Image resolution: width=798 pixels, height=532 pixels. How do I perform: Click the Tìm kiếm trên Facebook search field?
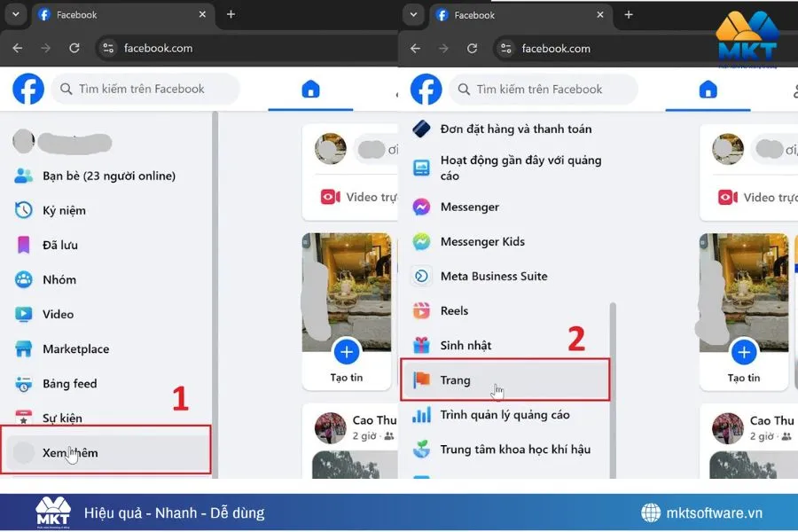[146, 89]
